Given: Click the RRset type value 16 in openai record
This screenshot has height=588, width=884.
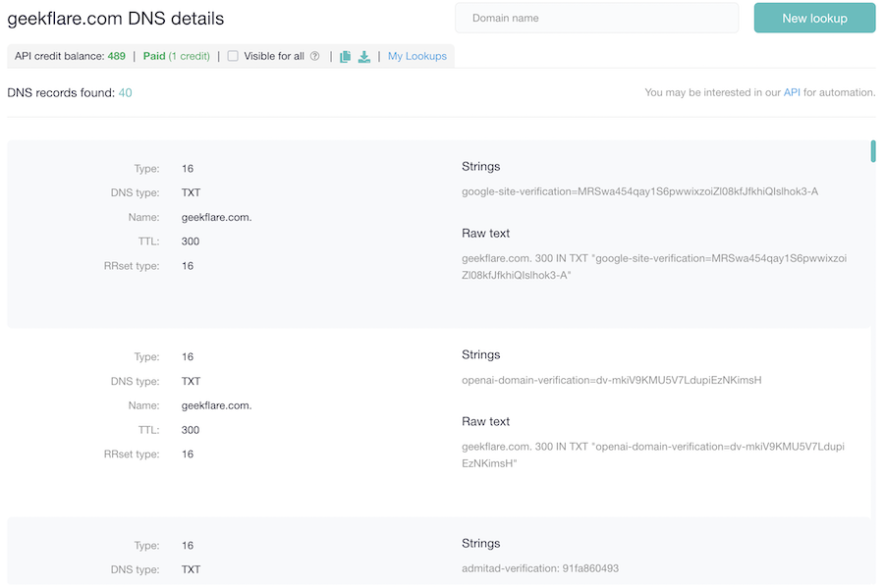Looking at the screenshot, I should (188, 454).
